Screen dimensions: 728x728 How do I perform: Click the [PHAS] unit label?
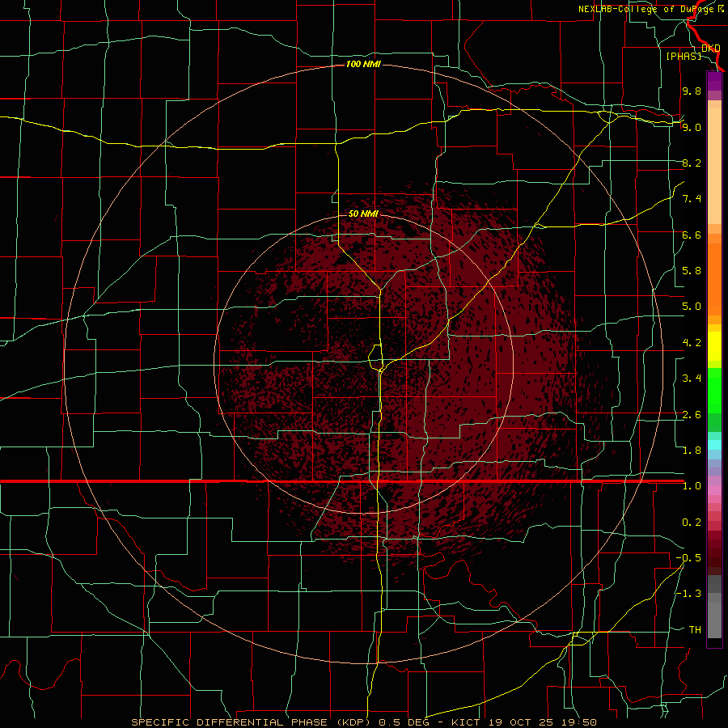684,56
